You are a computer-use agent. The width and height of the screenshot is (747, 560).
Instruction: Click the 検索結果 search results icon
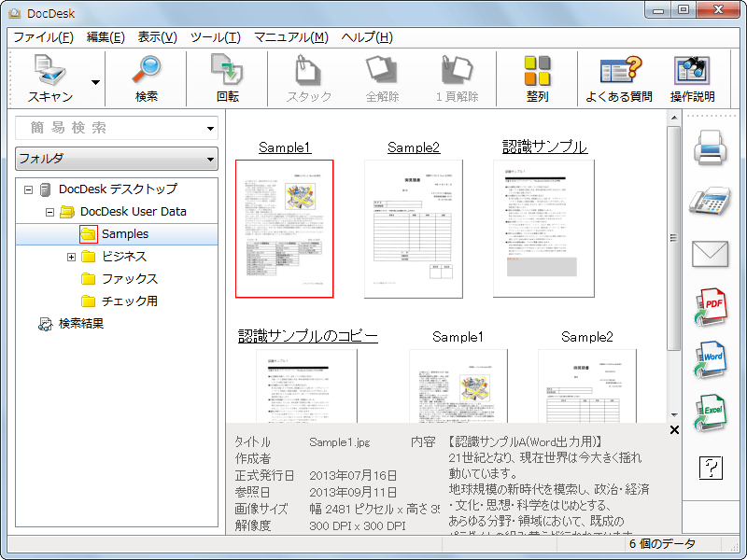(x=45, y=324)
